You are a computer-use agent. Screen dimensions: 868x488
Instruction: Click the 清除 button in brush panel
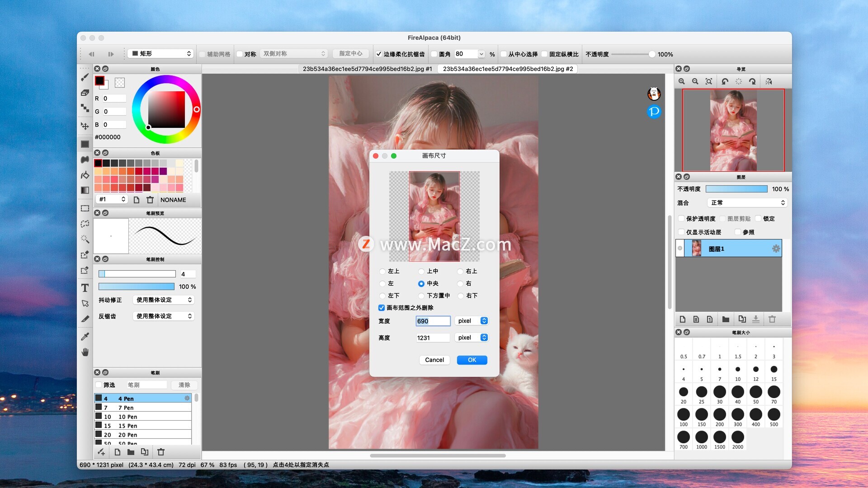[x=184, y=385]
